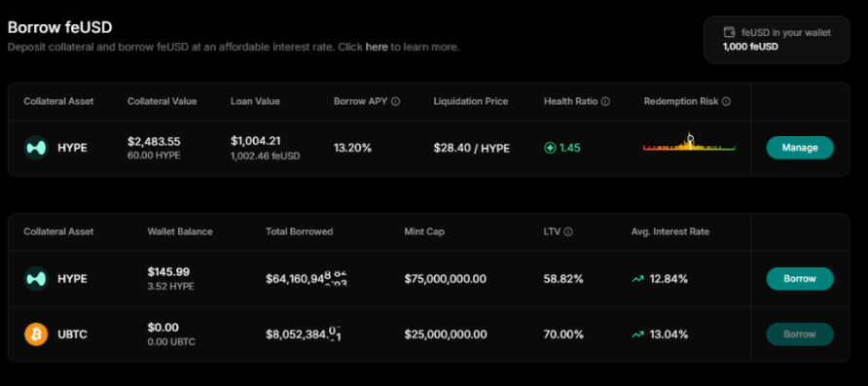Click the Avg. Interest Rate column header
The width and height of the screenshot is (868, 386).
670,231
